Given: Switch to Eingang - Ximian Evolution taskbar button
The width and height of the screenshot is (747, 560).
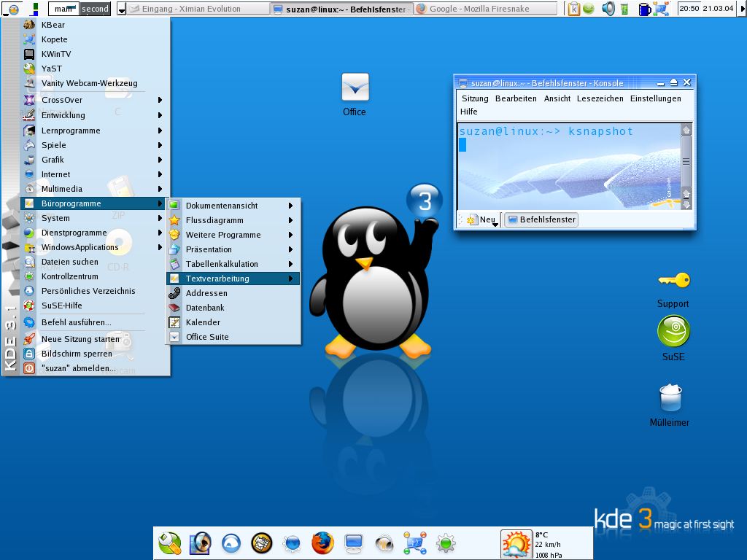Looking at the screenshot, I should coord(198,9).
